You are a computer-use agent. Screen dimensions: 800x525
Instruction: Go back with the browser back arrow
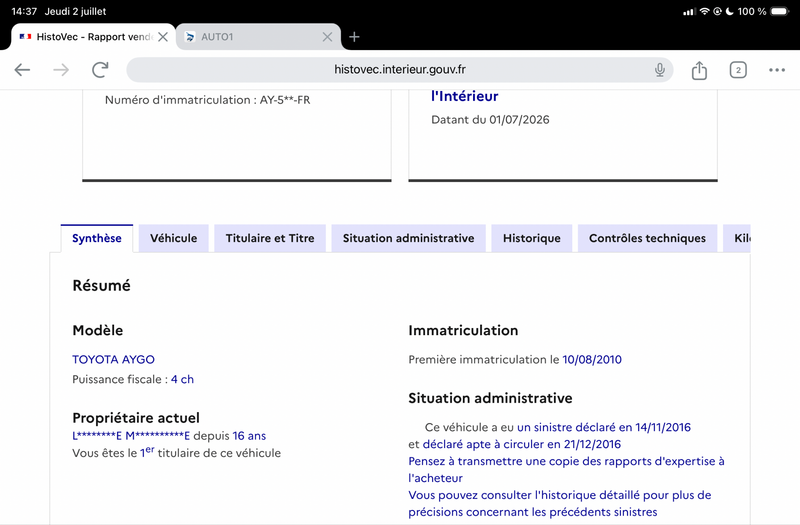pos(22,69)
